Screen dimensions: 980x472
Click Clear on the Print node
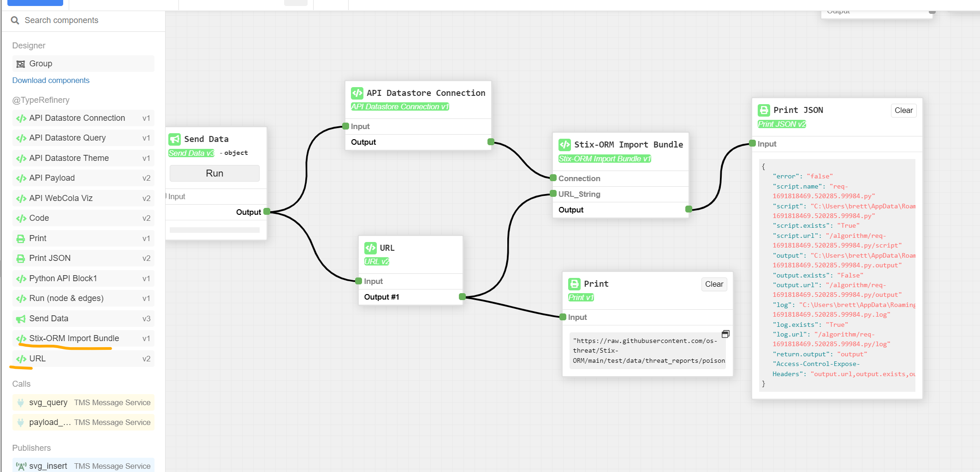(714, 284)
